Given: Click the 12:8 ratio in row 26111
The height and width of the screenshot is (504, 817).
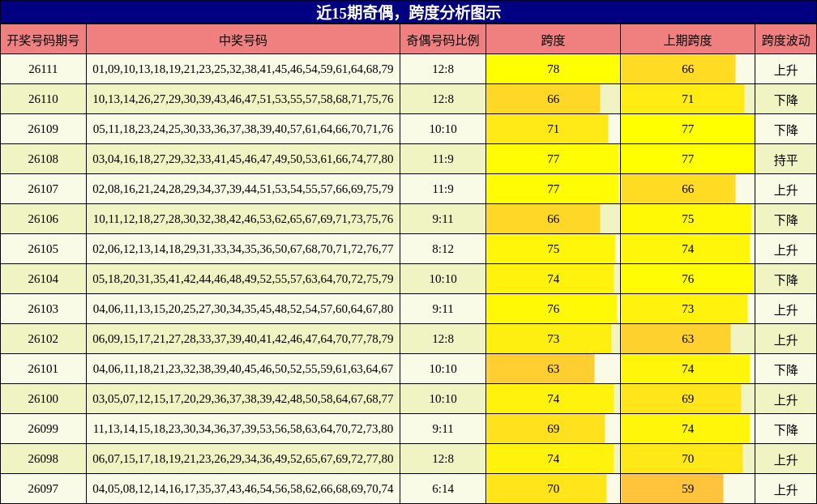Looking at the screenshot, I should pos(443,69).
